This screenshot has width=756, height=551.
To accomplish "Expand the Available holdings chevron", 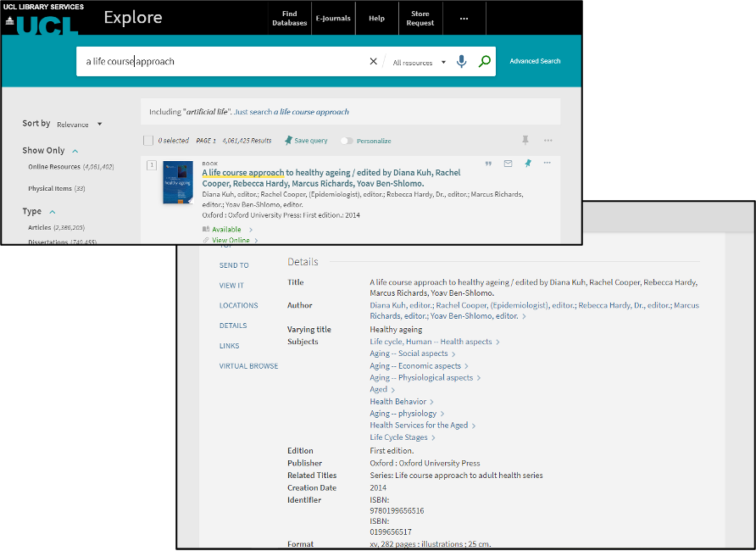I will pyautogui.click(x=251, y=230).
